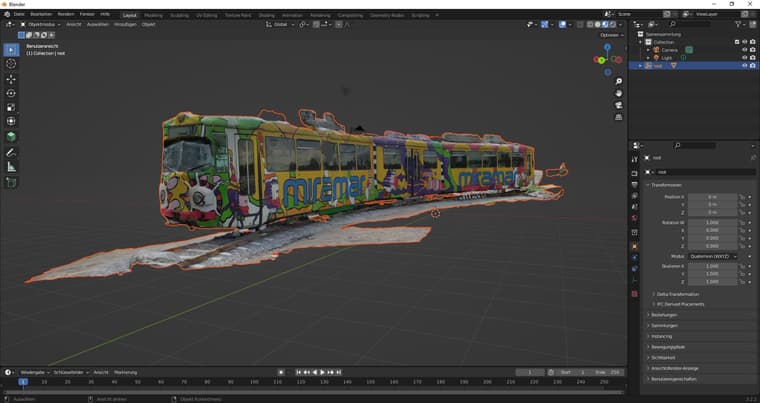Toggle render visibility of Camera
The width and height of the screenshot is (760, 403).
753,50
